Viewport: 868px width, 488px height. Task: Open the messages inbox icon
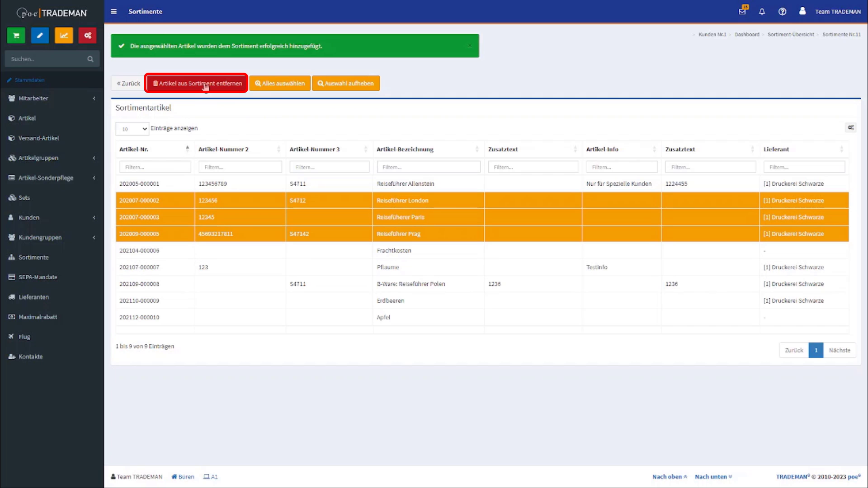[x=742, y=11]
